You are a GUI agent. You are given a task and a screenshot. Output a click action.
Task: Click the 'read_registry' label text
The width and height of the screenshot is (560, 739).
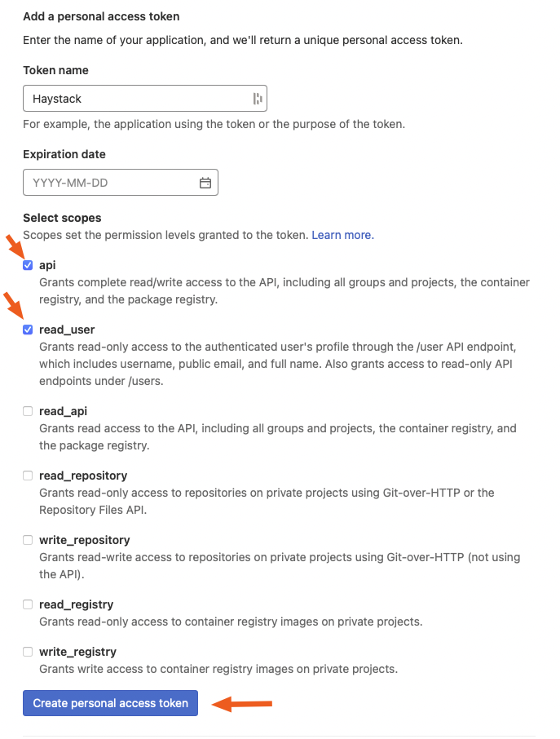point(76,604)
